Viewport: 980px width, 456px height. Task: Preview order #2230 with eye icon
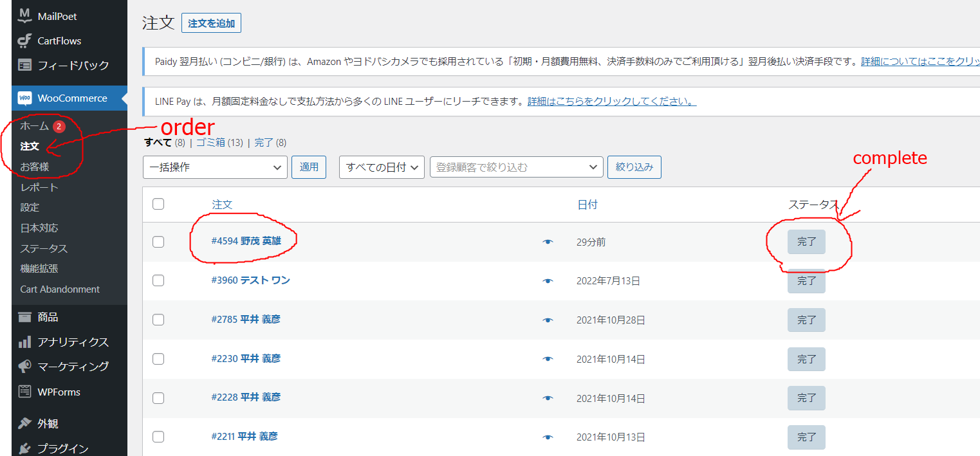tap(548, 359)
